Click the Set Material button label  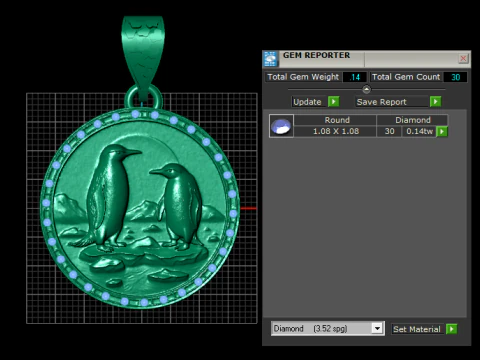click(417, 329)
